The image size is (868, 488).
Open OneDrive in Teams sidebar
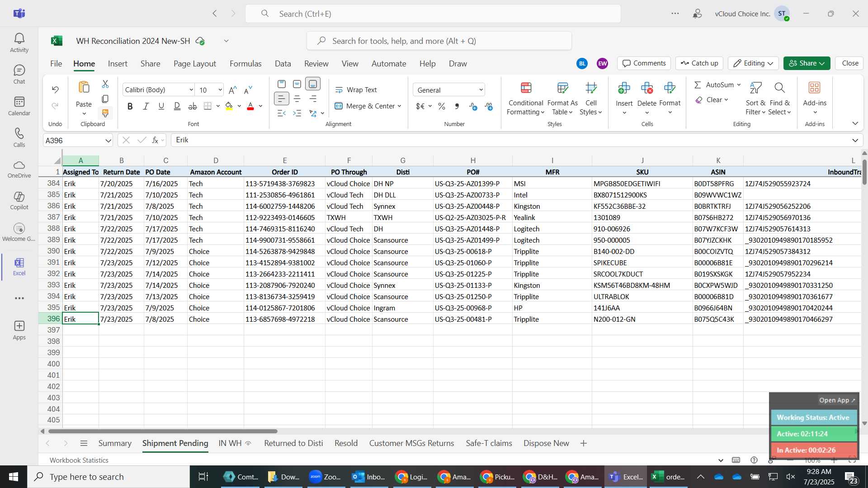pos(19,169)
